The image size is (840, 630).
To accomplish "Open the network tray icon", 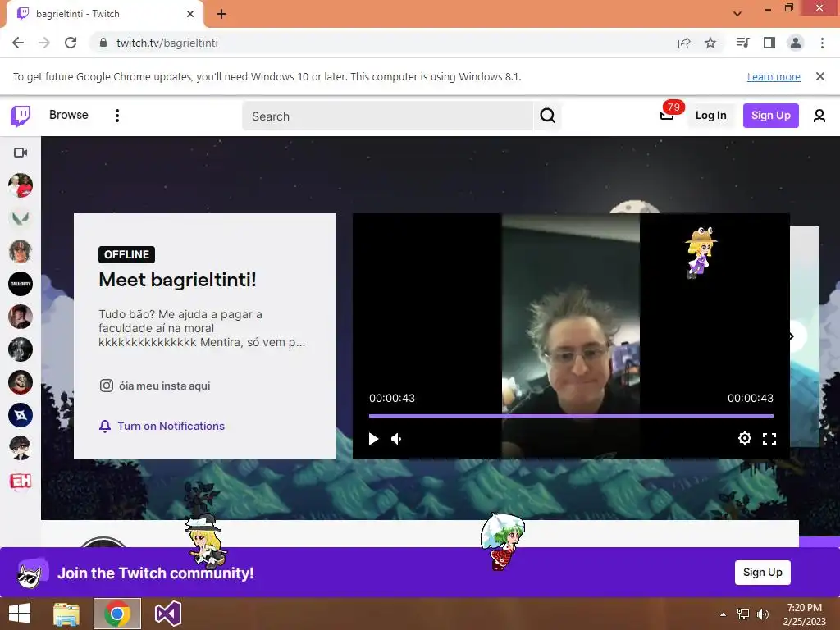I will (743, 614).
